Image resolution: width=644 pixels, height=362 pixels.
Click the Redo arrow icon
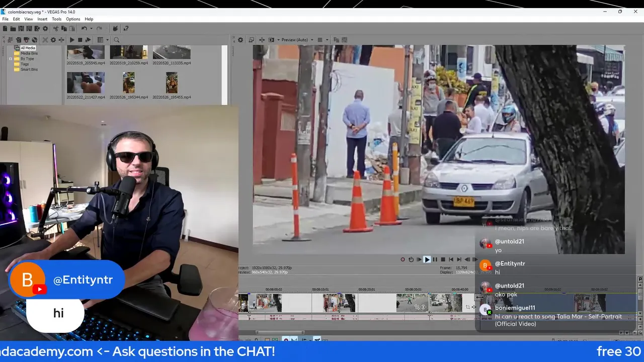tap(99, 29)
